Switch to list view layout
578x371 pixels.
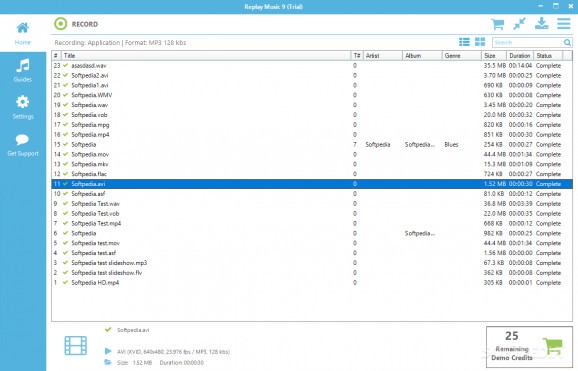464,42
